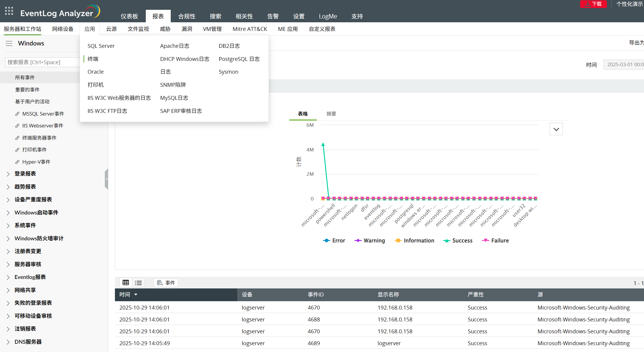This screenshot has height=352, width=644.
Task: Click the link icon beside Hyper-V事件
Action: click(17, 162)
